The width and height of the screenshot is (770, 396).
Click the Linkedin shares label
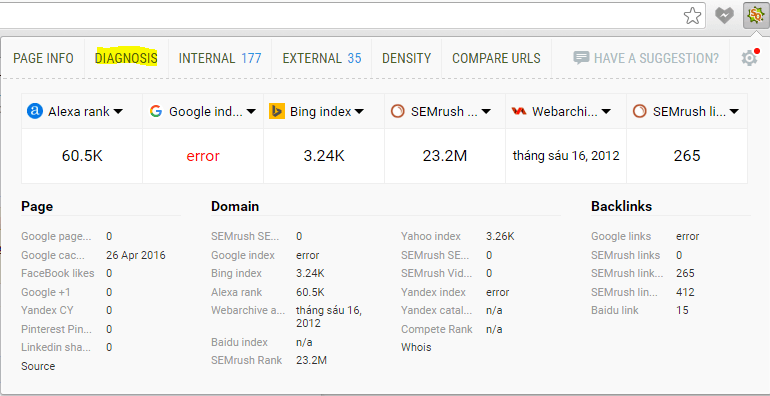point(56,347)
